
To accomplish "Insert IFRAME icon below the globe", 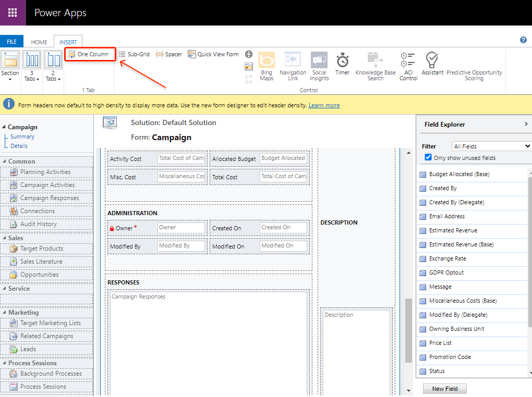I will pos(249,67).
